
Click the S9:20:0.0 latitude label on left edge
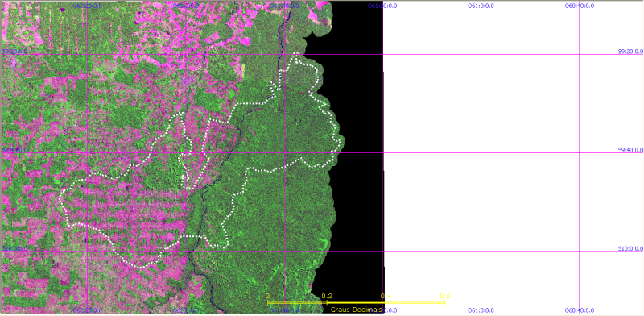coord(15,52)
